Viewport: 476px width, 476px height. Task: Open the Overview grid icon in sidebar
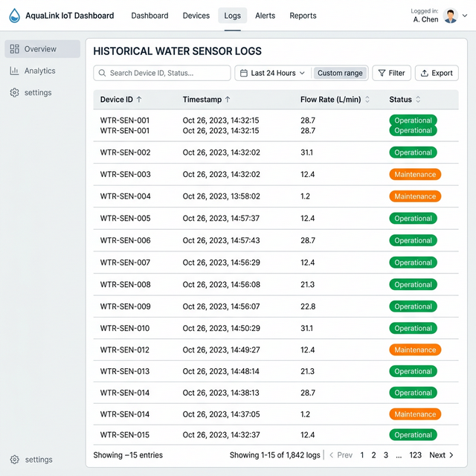[x=15, y=49]
